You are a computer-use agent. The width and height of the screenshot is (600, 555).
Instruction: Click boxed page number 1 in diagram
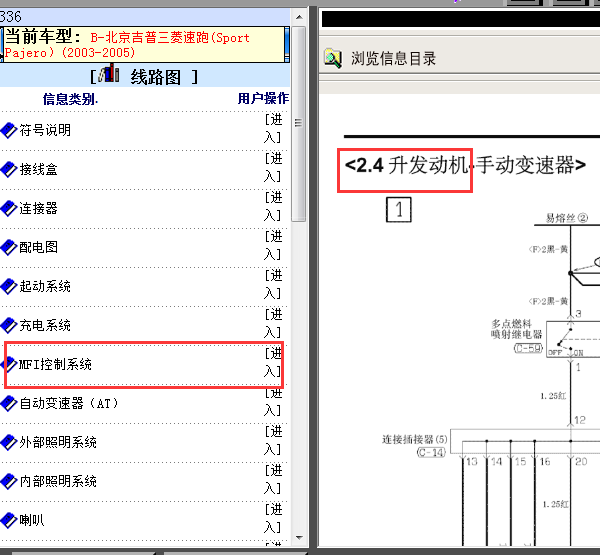(399, 210)
